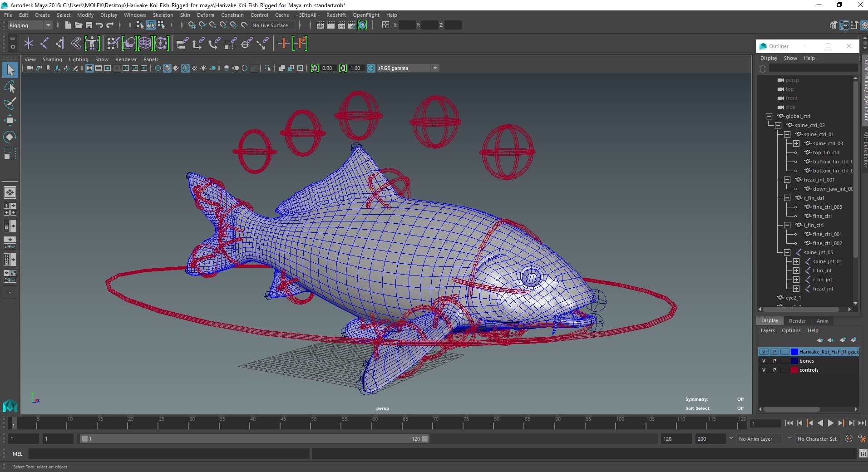
Task: Open the Rigging menu set dropdown
Action: click(30, 25)
